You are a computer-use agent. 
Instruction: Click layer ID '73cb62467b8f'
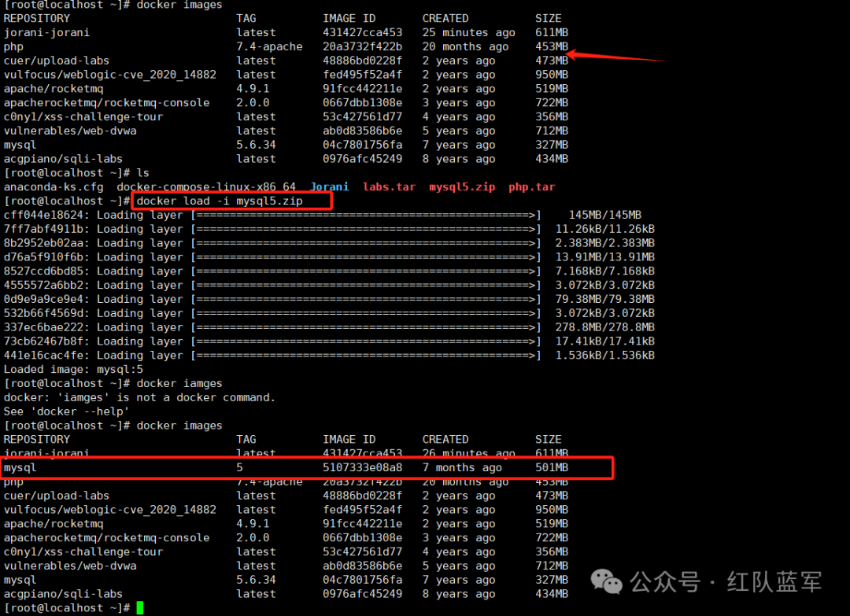pos(43,342)
